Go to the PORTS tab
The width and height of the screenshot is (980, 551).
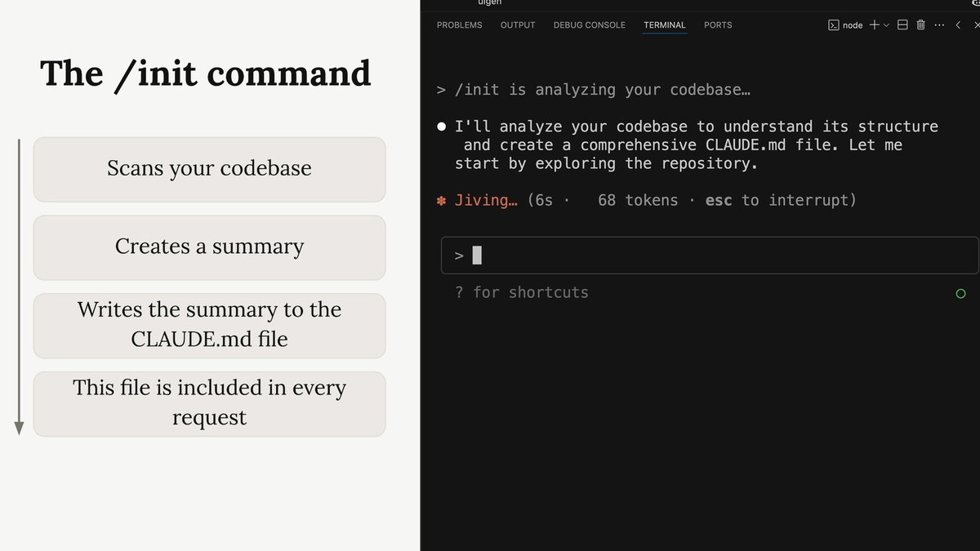tap(718, 25)
